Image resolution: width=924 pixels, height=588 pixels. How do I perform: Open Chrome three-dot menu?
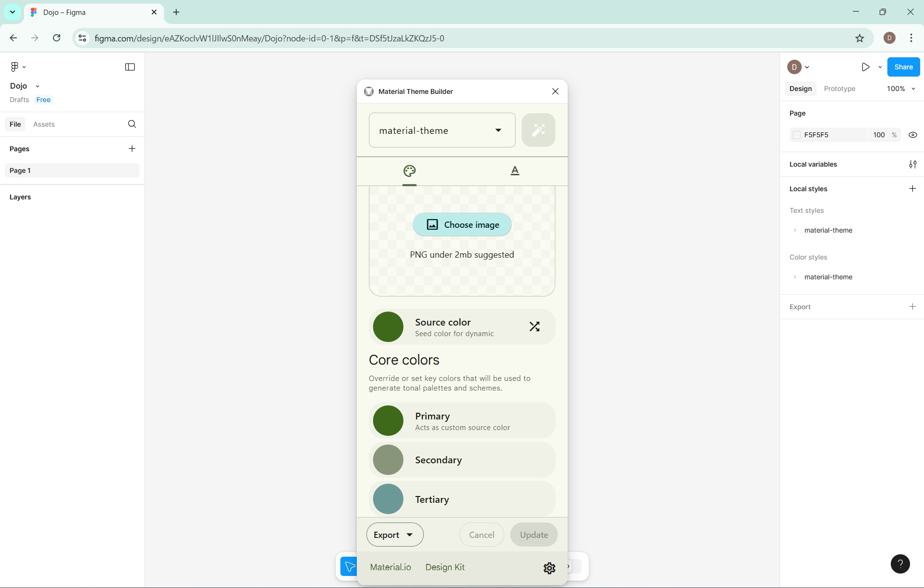coord(911,38)
